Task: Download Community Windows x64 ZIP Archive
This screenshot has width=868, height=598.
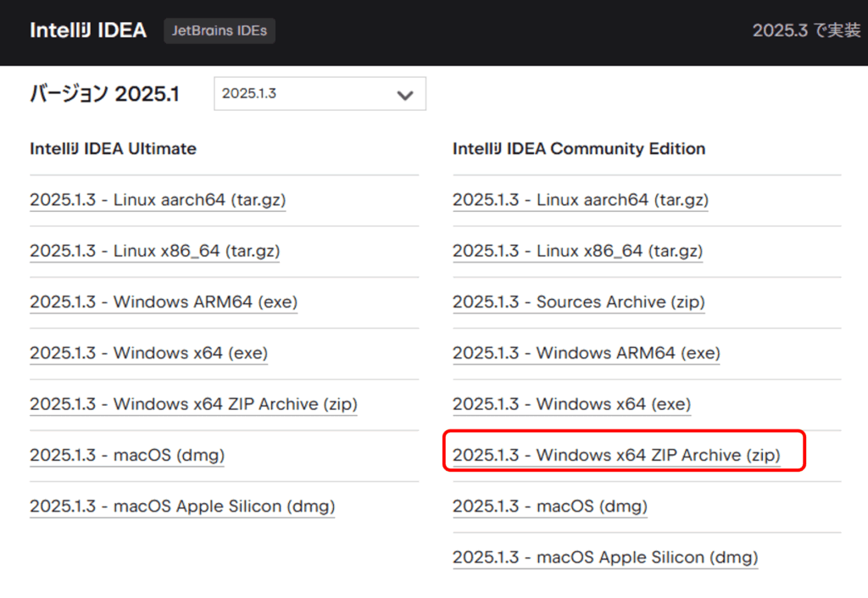Action: point(616,456)
